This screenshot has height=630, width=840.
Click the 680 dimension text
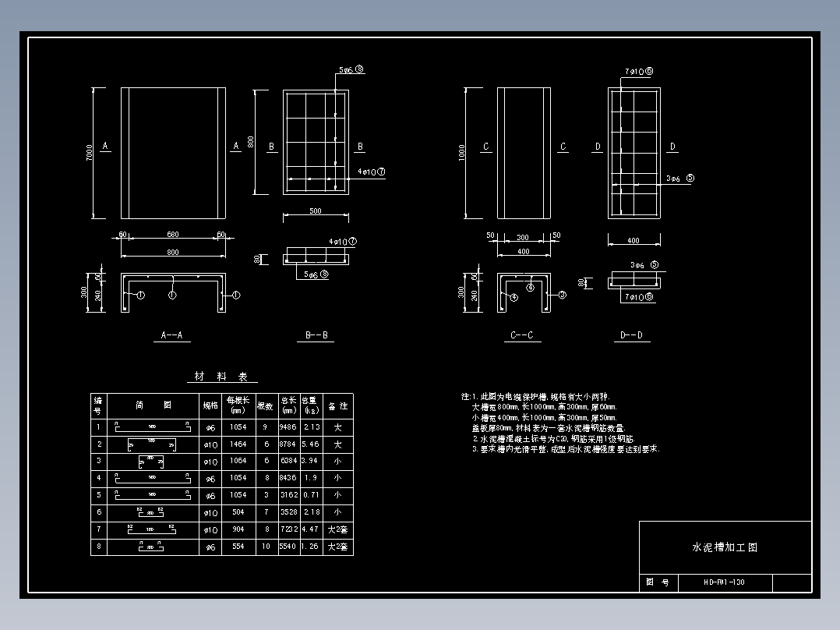click(172, 235)
